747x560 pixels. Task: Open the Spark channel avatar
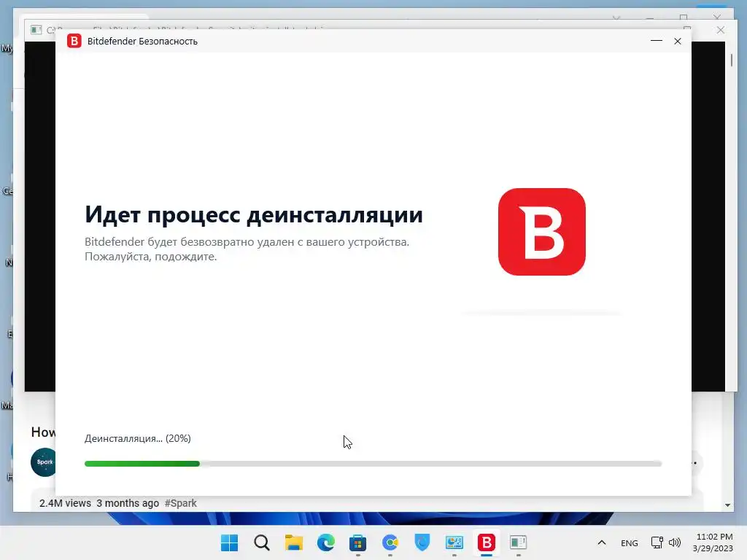[x=43, y=462]
